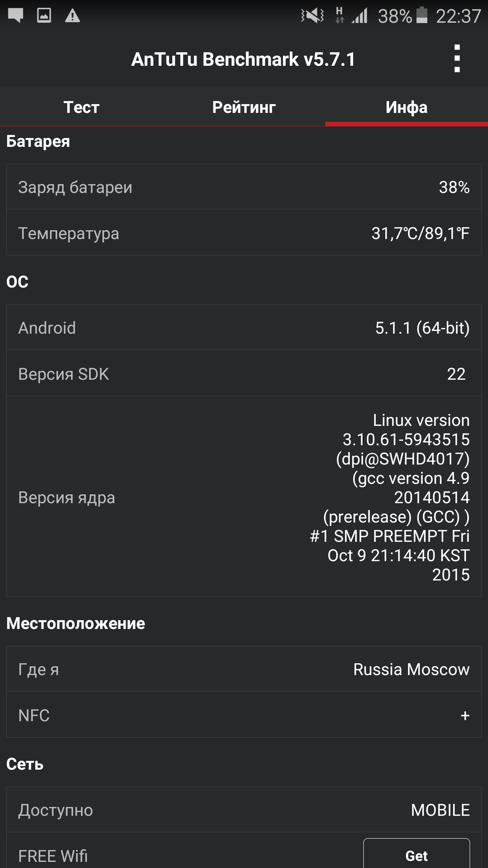Tap the image notification icon in status bar

click(x=44, y=16)
